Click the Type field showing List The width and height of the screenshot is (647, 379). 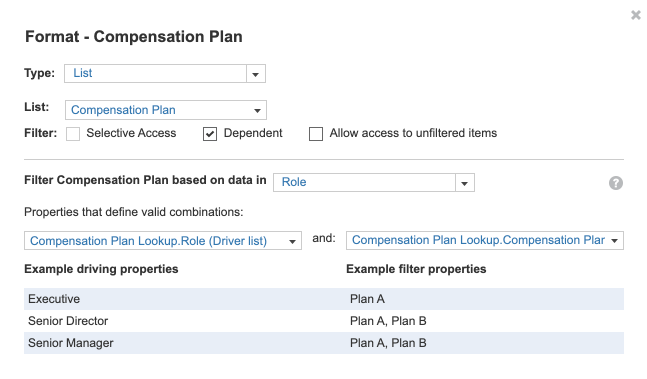click(156, 73)
